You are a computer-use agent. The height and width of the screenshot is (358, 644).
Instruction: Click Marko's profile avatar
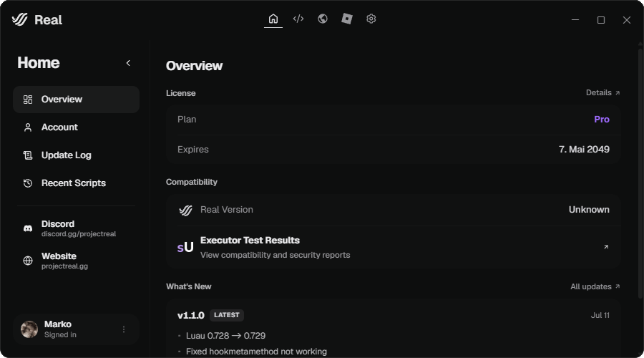[29, 329]
